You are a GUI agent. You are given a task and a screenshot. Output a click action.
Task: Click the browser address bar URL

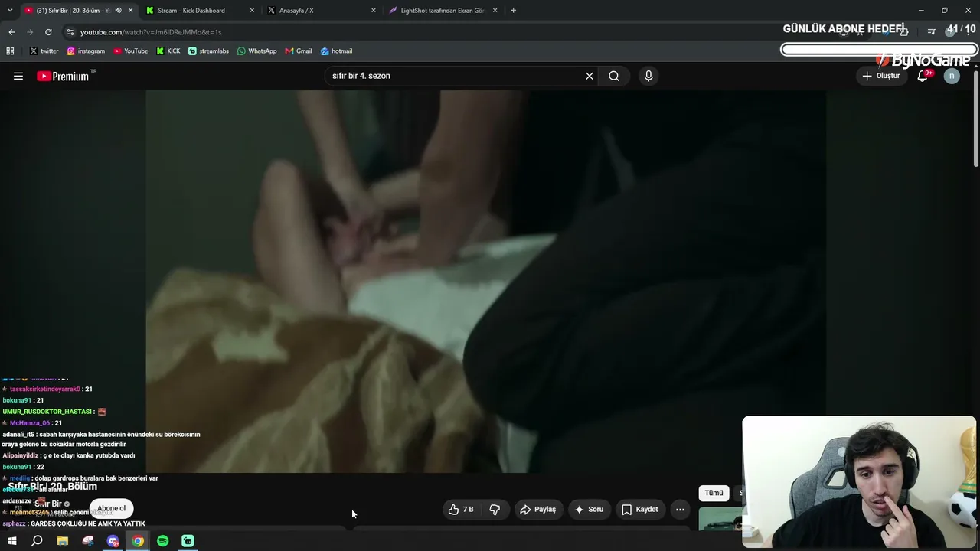point(151,32)
